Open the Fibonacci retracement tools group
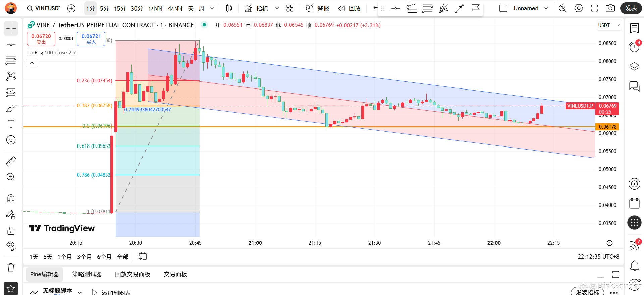This screenshot has height=295, width=644. pyautogui.click(x=11, y=60)
